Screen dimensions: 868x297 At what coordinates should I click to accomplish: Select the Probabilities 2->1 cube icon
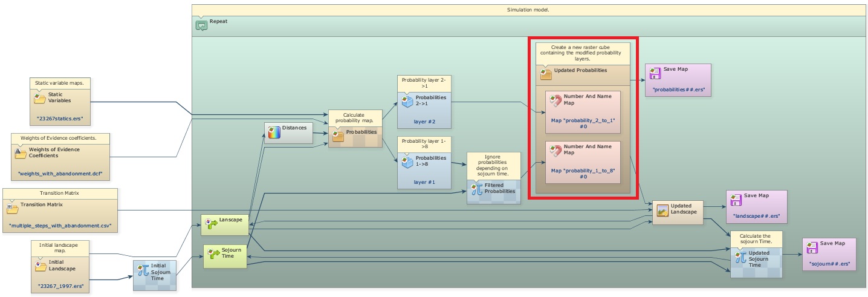point(407,101)
